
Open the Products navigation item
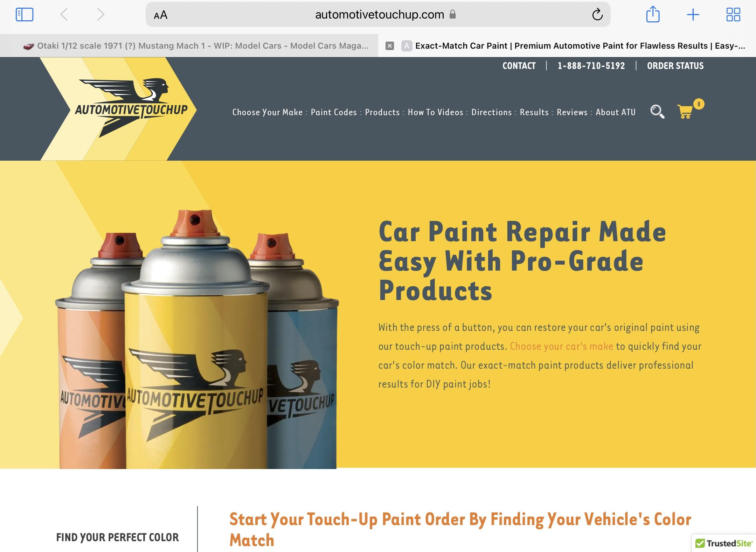(x=382, y=112)
